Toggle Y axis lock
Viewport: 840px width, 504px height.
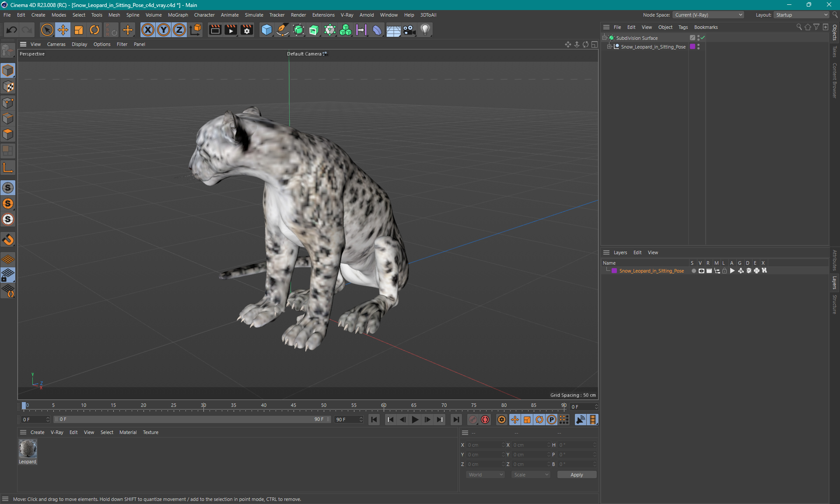click(164, 30)
